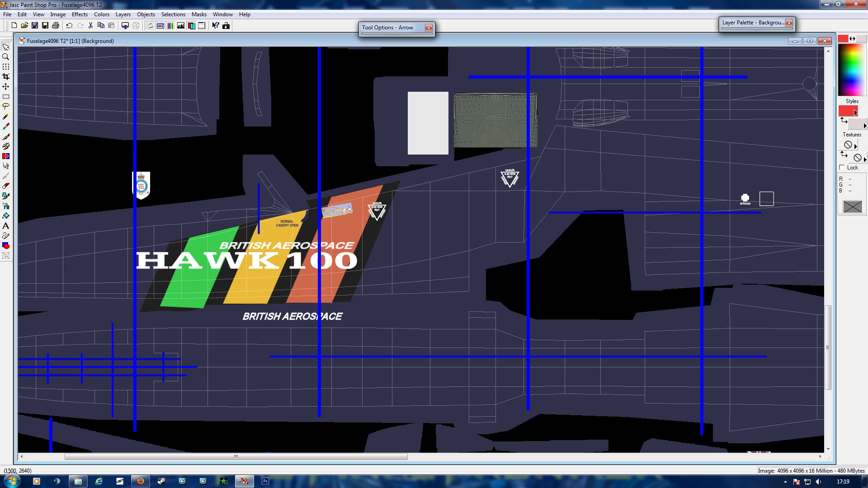Select the Flood Fill tool
Screen dimensions: 868x488
click(x=6, y=216)
